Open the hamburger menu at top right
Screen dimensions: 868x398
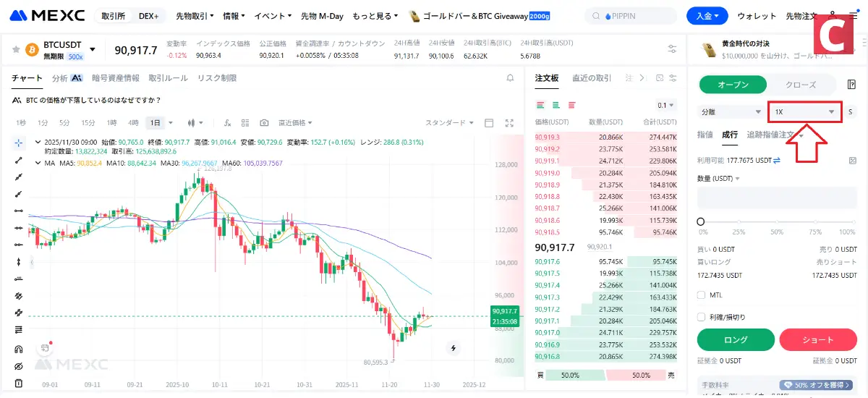point(853,15)
